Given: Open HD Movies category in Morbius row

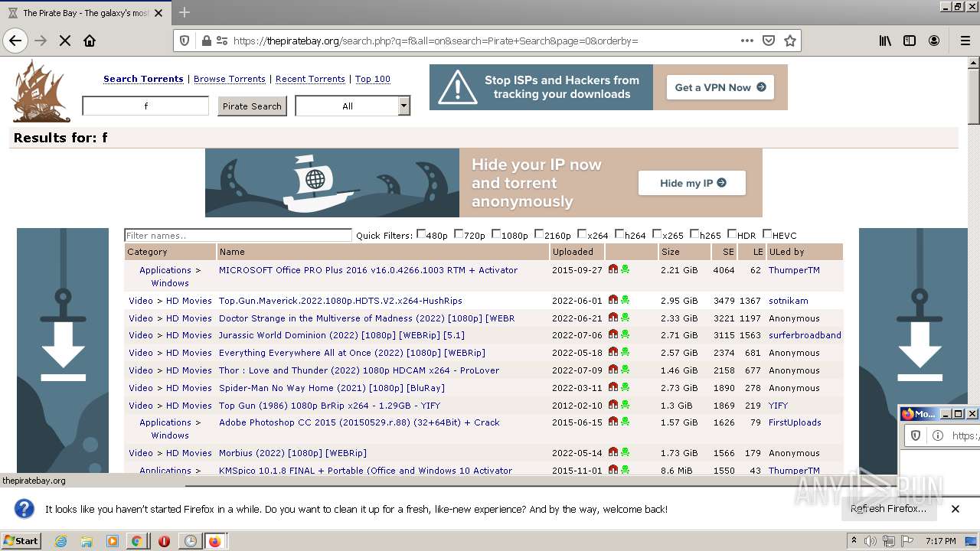Looking at the screenshot, I should pyautogui.click(x=188, y=453).
